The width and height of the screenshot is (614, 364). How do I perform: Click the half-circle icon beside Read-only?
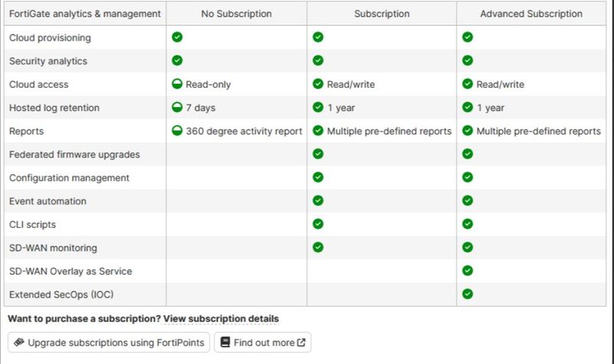[177, 84]
